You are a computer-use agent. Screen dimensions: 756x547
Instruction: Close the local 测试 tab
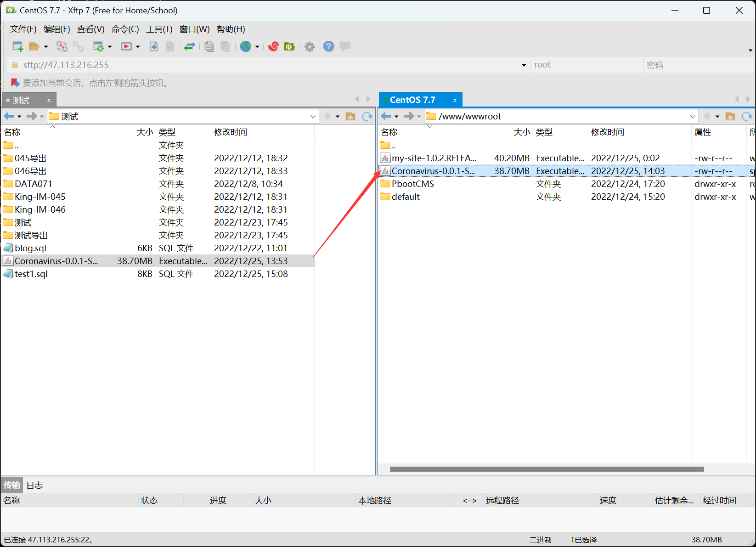point(49,100)
